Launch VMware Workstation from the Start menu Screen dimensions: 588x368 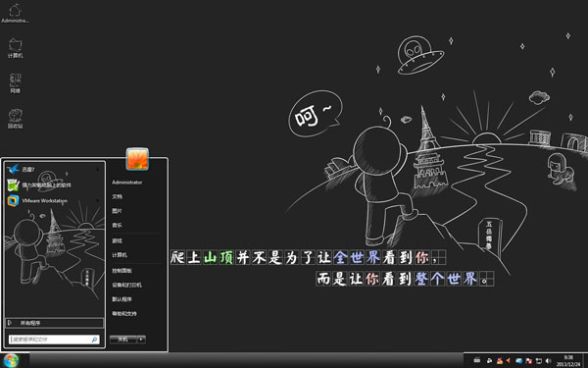54,200
